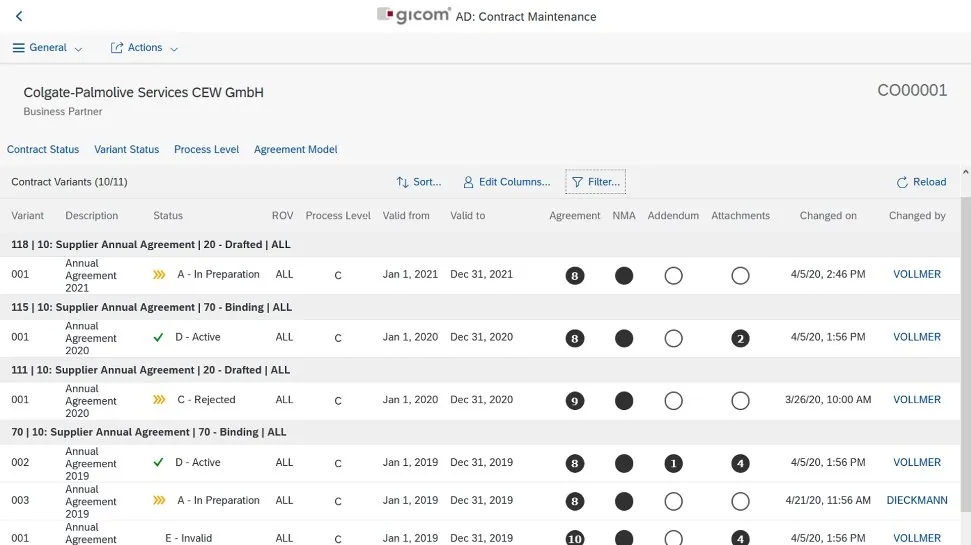This screenshot has width=971, height=545.
Task: Collapse group header 118 Supplier Annual Agreement Drafted
Action: coord(152,244)
